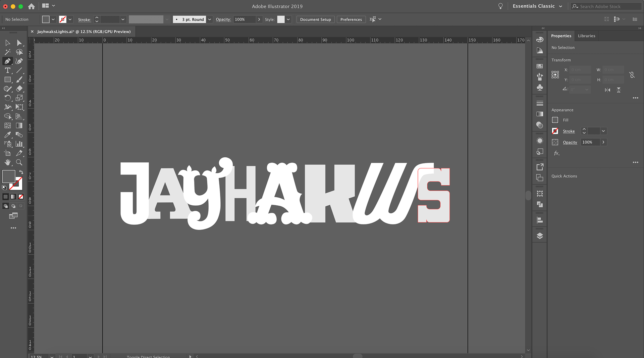This screenshot has width=644, height=358.
Task: Select the Magic Wand tool
Action: pos(8,52)
